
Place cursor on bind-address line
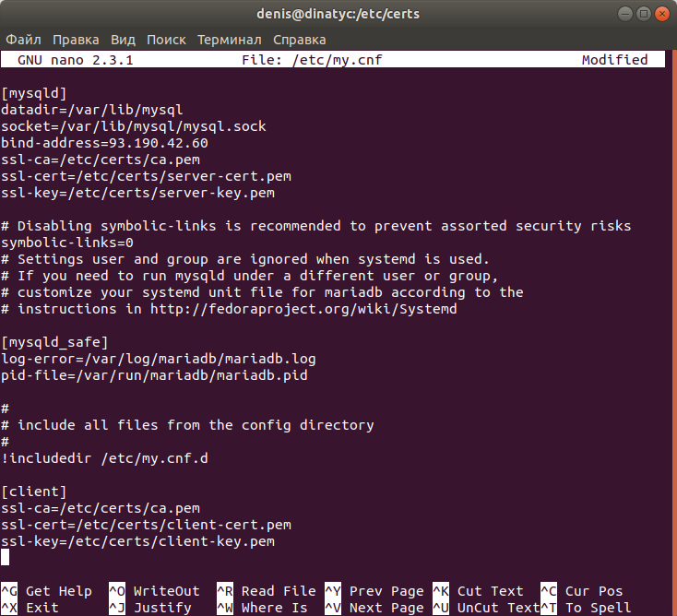tap(104, 143)
